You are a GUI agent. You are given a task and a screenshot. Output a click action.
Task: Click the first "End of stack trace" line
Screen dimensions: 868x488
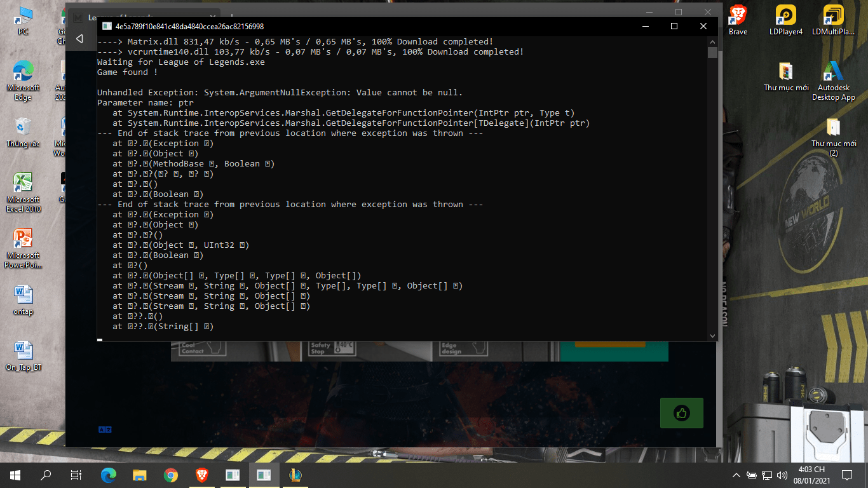pos(290,133)
